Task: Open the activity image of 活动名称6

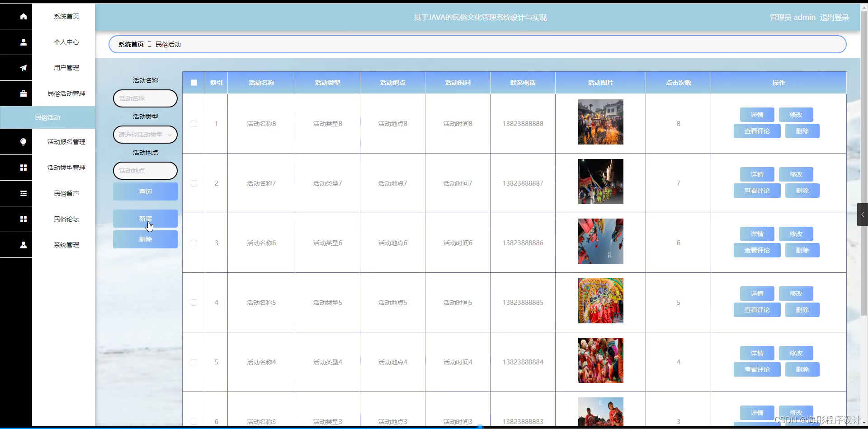Action: tap(601, 241)
